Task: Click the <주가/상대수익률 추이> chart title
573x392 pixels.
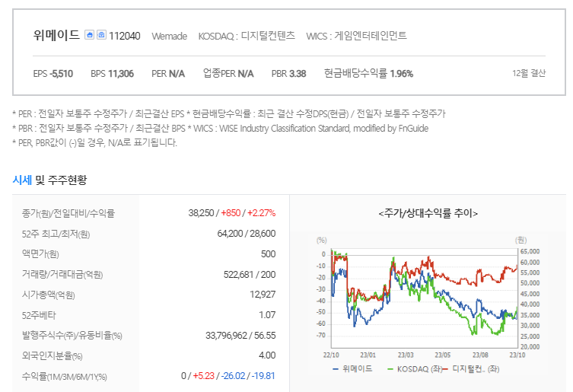Action: (x=428, y=213)
